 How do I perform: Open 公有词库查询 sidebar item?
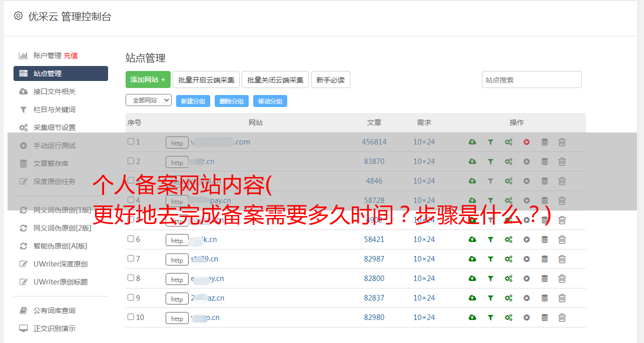(55, 310)
